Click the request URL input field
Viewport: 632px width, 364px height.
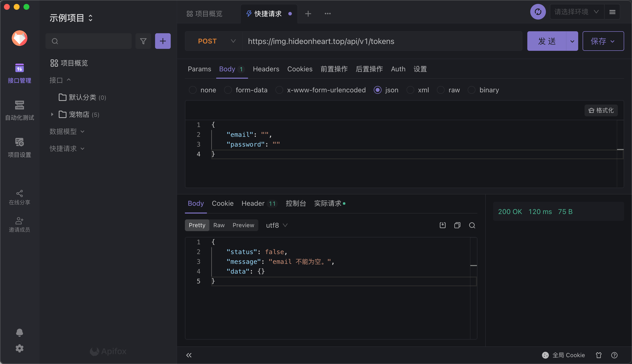click(382, 41)
